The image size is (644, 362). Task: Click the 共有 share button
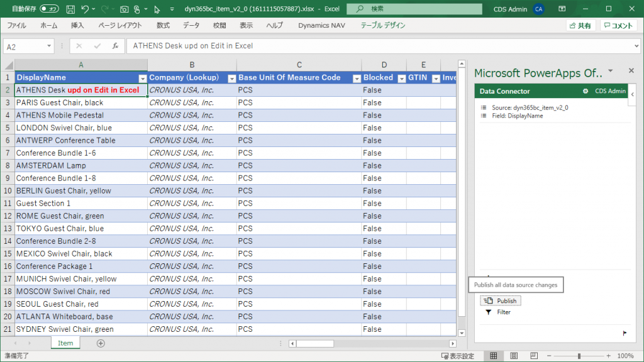pyautogui.click(x=580, y=25)
